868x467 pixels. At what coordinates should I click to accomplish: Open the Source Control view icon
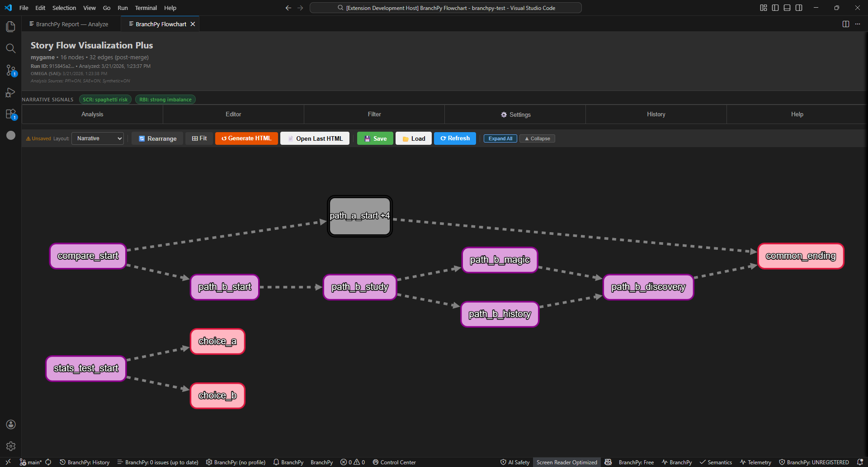click(x=10, y=70)
